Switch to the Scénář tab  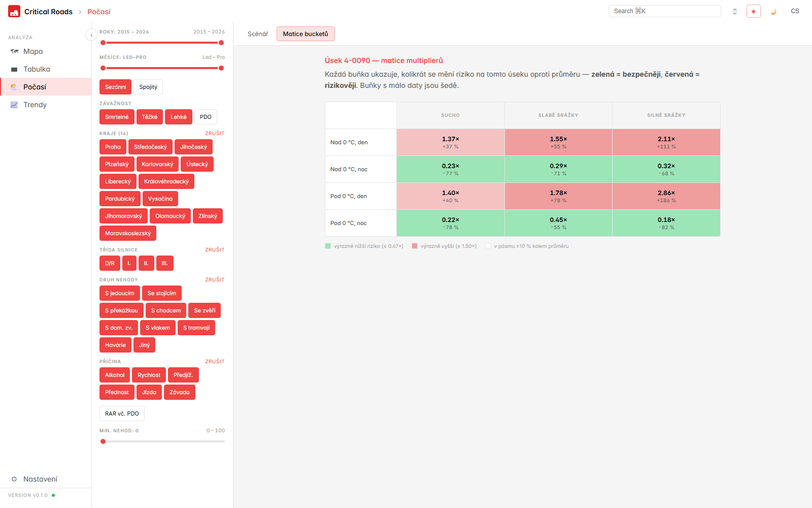tap(258, 34)
